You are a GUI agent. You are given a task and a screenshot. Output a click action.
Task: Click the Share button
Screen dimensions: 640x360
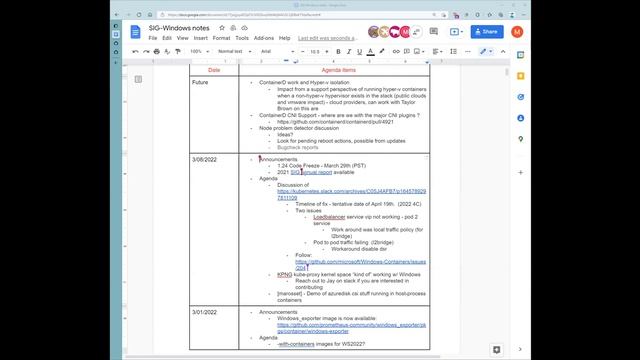pyautogui.click(x=487, y=32)
